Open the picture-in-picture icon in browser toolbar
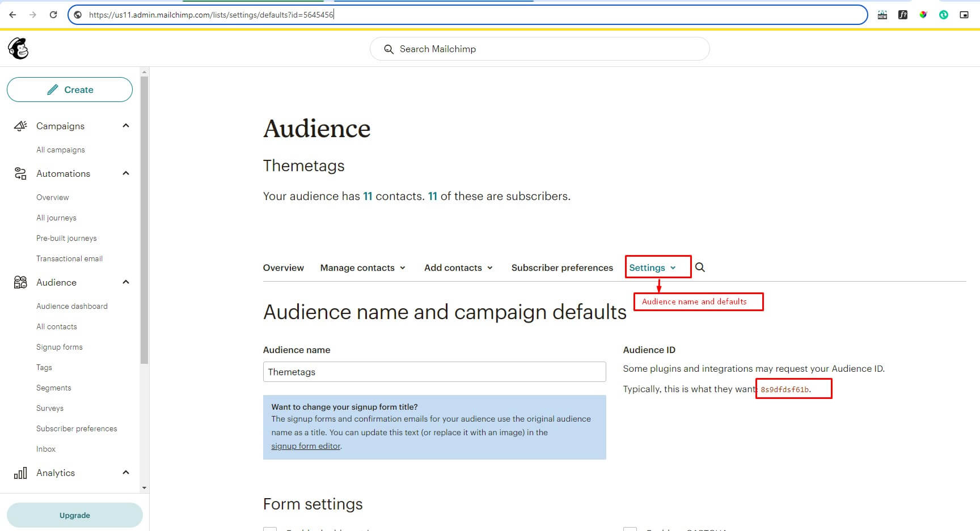Image resolution: width=980 pixels, height=531 pixels. coord(965,15)
